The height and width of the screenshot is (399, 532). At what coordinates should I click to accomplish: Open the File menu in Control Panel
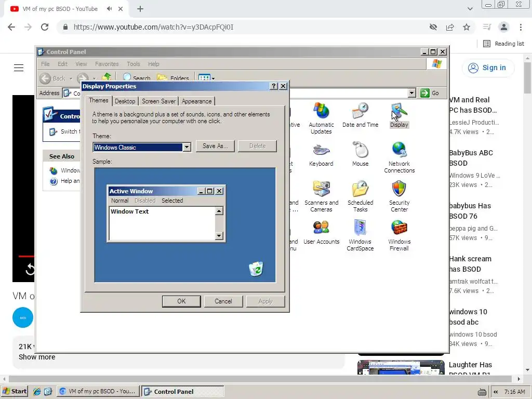tap(45, 64)
